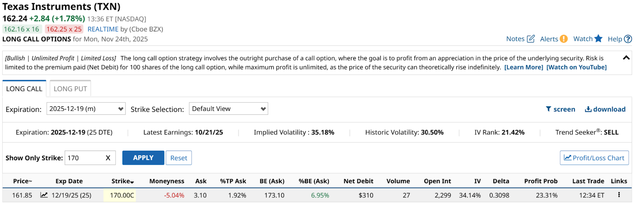Image resolution: width=644 pixels, height=211 pixels.
Task: Clear the strike field with the X
Action: point(108,158)
